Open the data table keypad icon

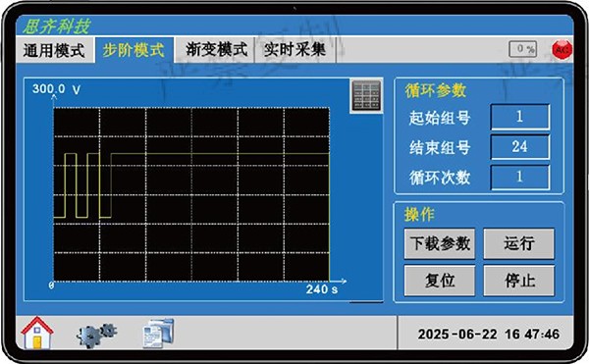point(366,96)
